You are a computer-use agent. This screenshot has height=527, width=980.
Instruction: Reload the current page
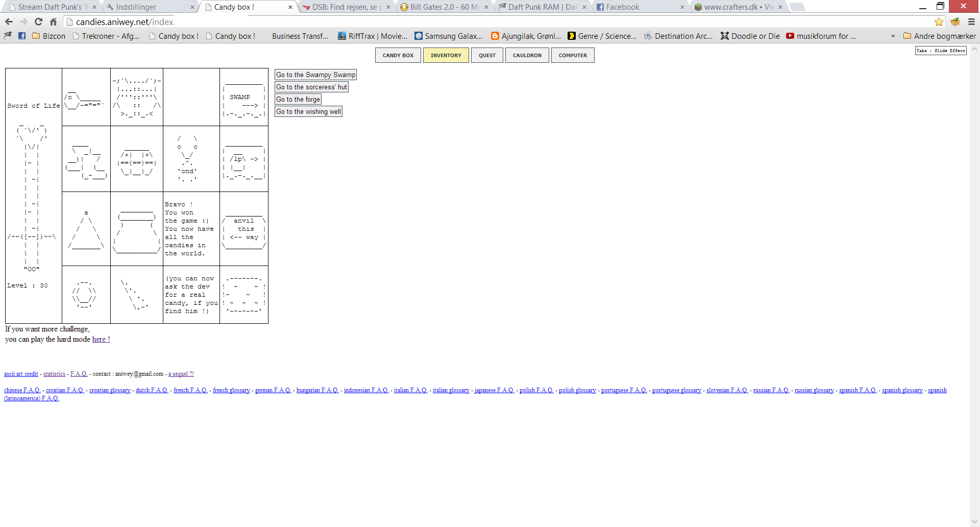[x=38, y=21]
